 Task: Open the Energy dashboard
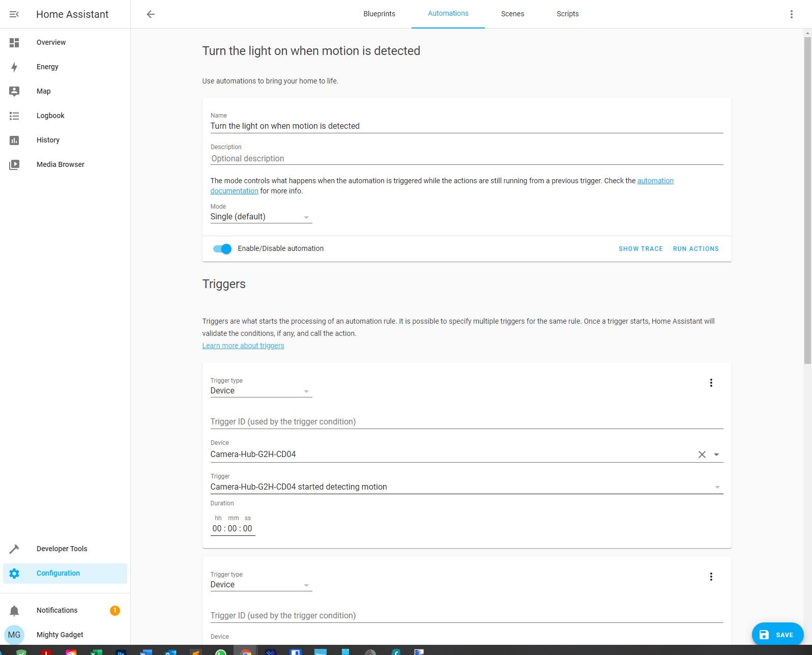point(47,67)
